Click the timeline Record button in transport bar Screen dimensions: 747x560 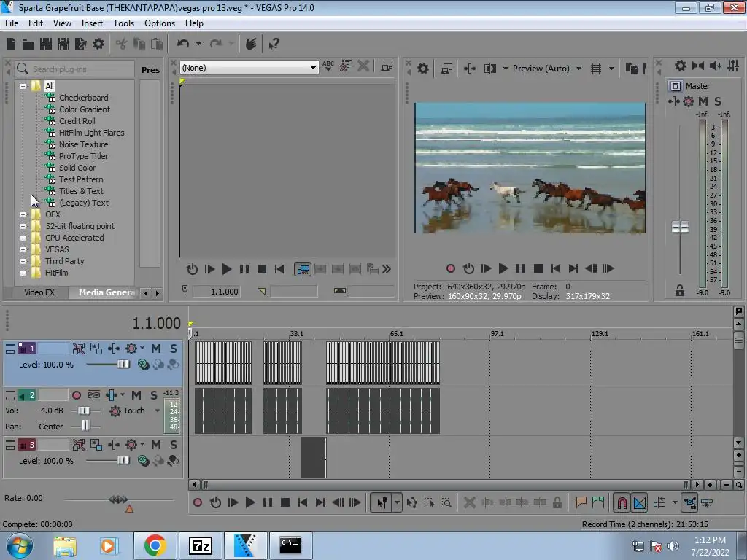point(198,502)
